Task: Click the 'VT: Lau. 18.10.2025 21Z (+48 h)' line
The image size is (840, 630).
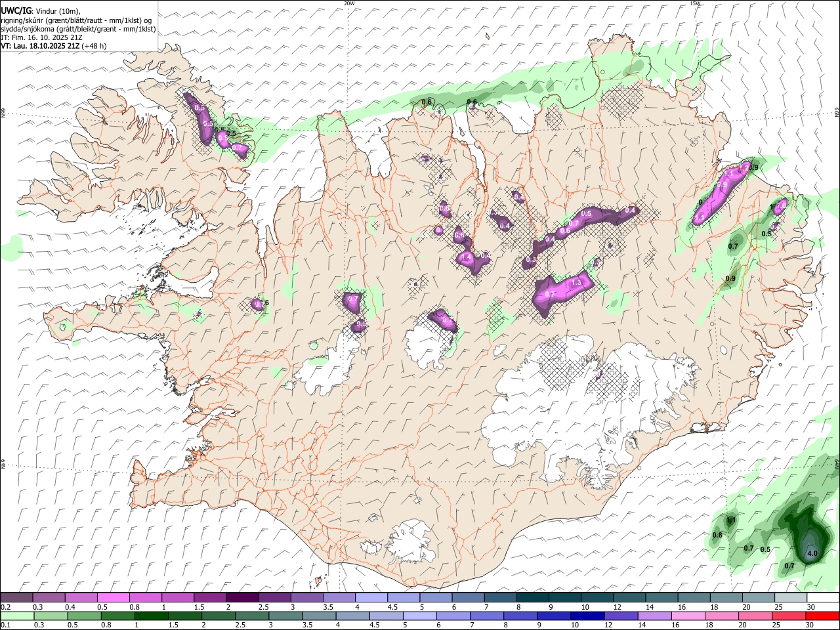Action: [x=54, y=46]
